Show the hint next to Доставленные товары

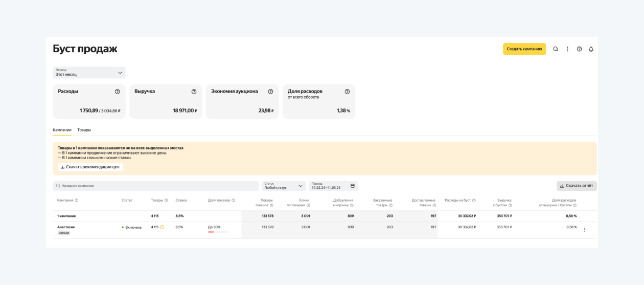pyautogui.click(x=434, y=205)
